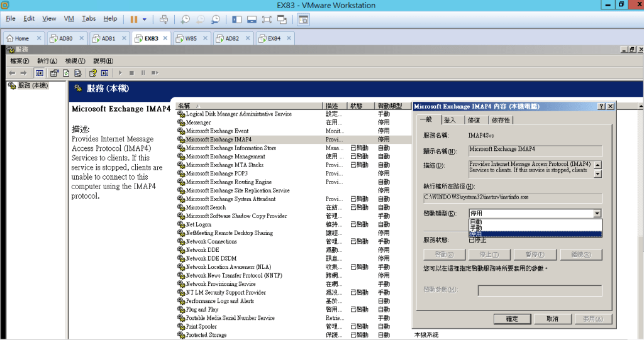Click the take snapshot icon in VMware toolbar

tap(185, 19)
